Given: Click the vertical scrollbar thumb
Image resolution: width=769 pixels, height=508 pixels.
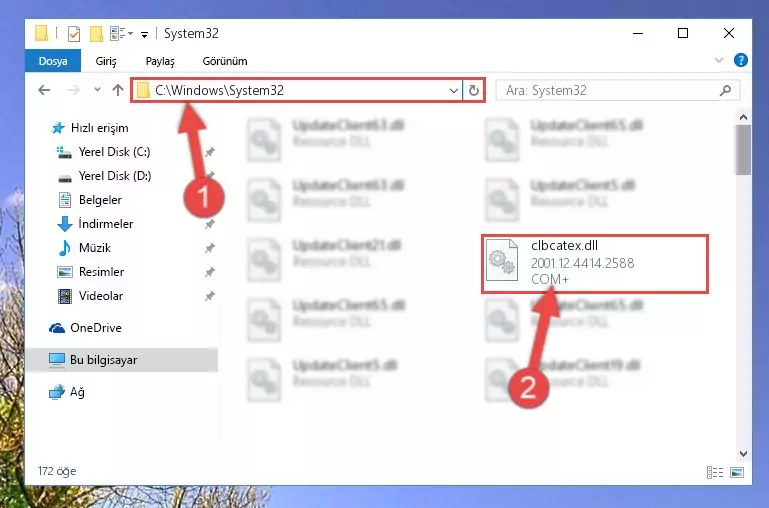Looking at the screenshot, I should click(743, 150).
